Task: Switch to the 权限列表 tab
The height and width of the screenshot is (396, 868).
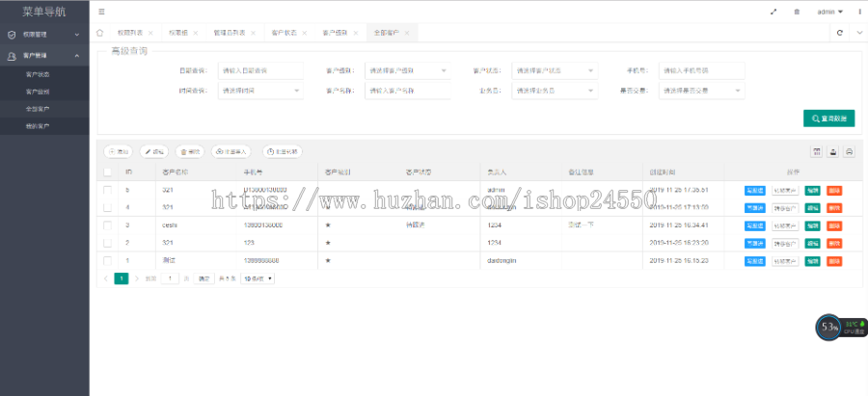Action: click(130, 33)
